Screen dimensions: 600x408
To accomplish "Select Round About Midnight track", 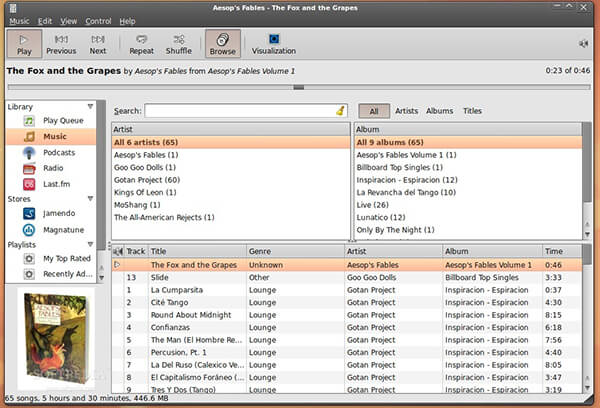I will (347, 315).
